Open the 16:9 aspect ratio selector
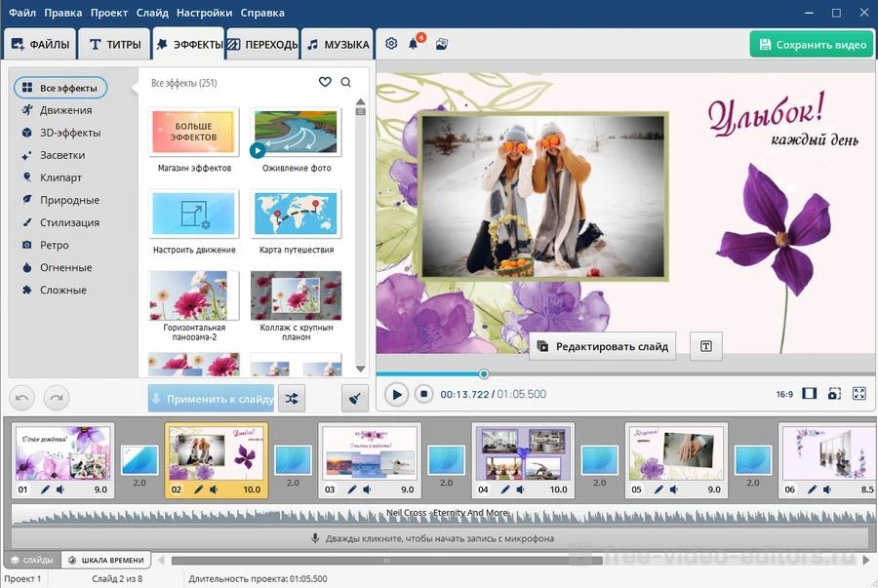Viewport: 878px width, 588px height. [784, 395]
